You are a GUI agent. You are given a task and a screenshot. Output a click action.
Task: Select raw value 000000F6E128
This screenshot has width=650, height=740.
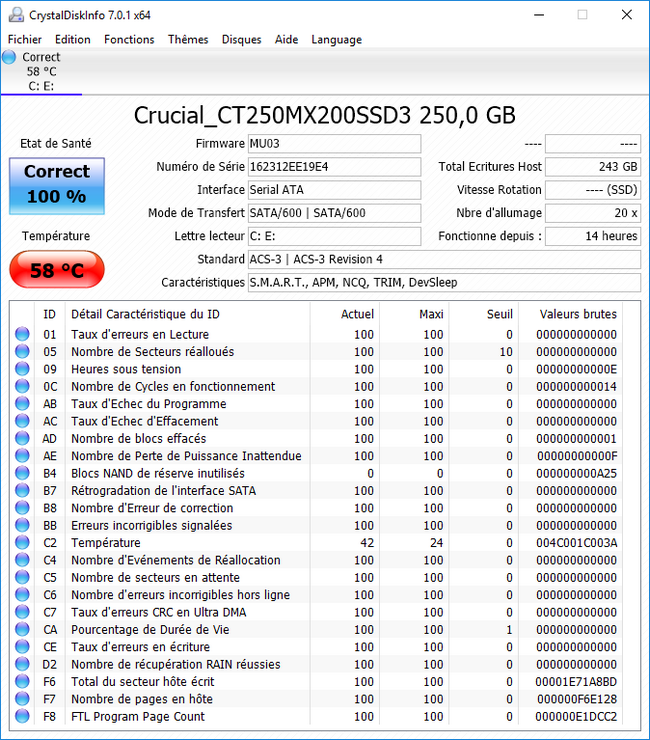point(577,699)
